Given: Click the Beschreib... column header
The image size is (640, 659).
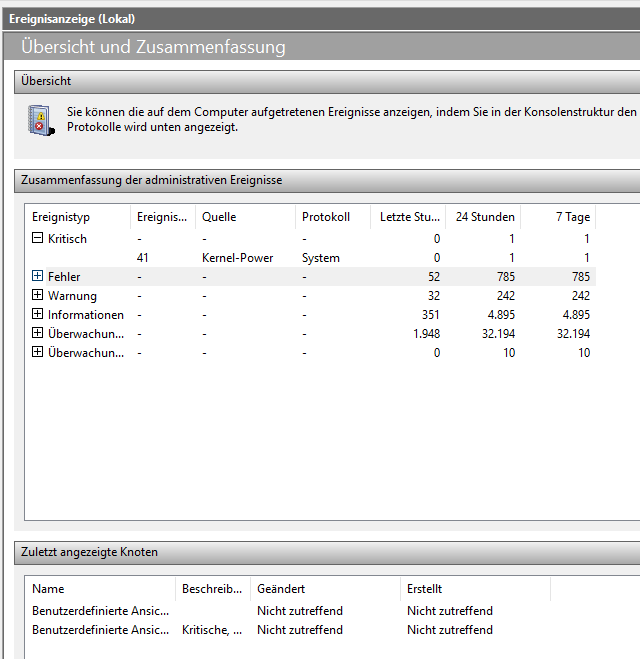Looking at the screenshot, I should coord(213,589).
